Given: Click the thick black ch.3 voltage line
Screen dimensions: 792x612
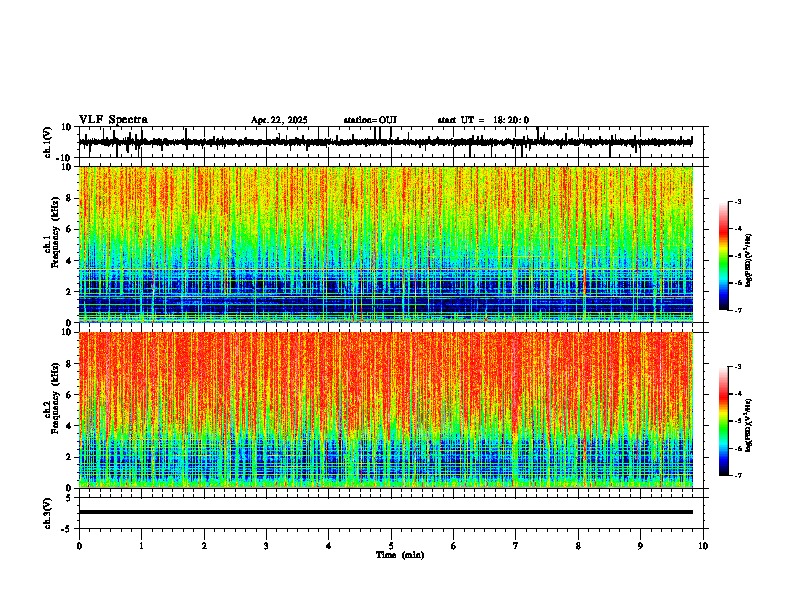Looking at the screenshot, I should 385,512.
